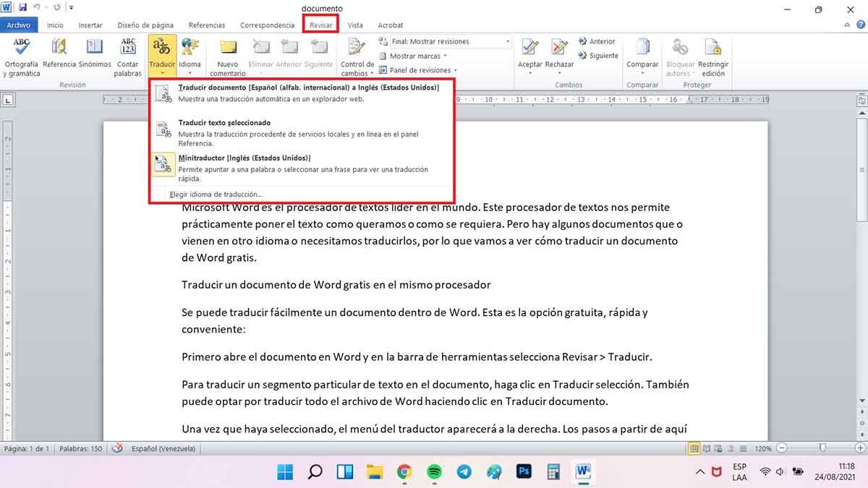
Task: Expand the Mostrar marcas menu
Action: [x=413, y=56]
